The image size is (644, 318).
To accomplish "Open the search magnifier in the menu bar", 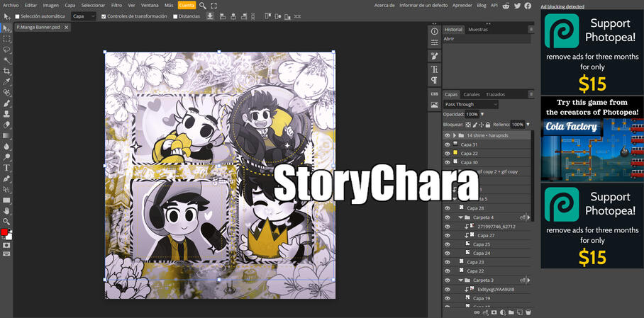I will 203,6.
